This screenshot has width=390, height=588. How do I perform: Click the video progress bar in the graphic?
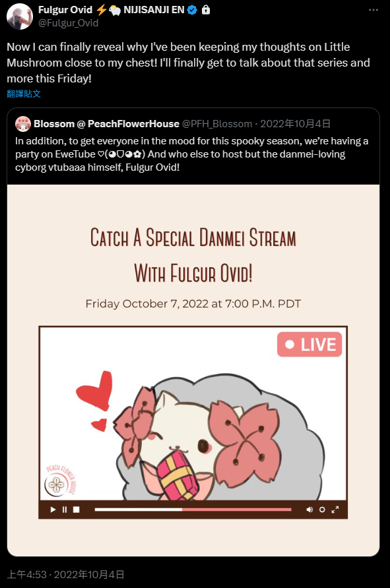tap(193, 510)
